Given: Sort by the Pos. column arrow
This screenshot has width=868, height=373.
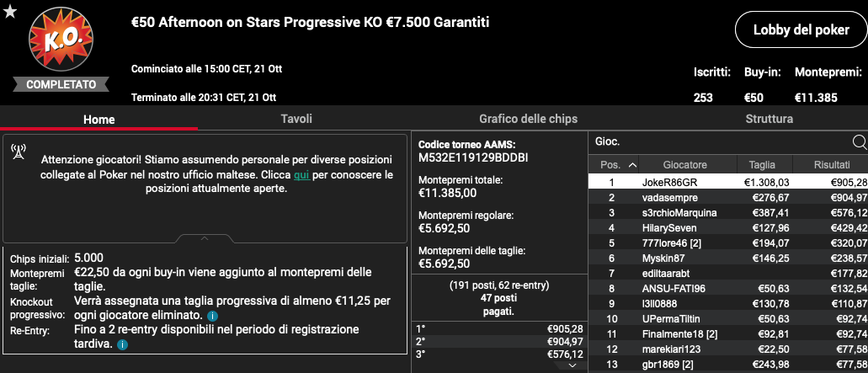Looking at the screenshot, I should (633, 165).
